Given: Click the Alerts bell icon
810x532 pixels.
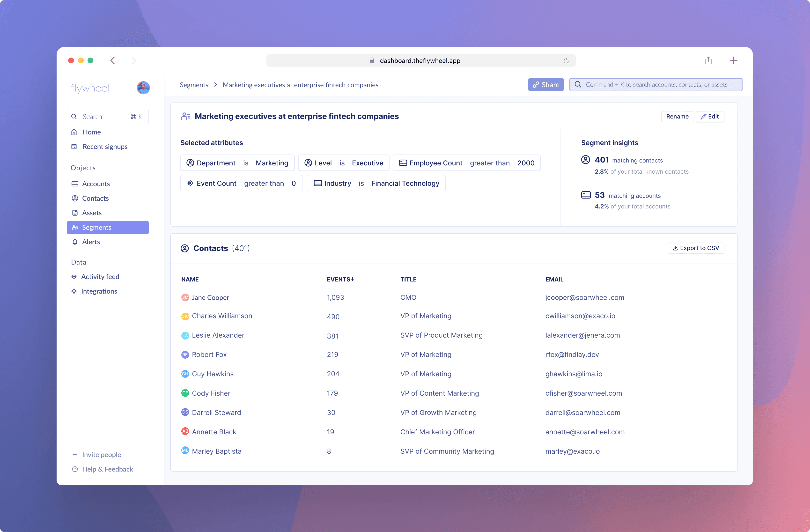Looking at the screenshot, I should click(x=75, y=242).
